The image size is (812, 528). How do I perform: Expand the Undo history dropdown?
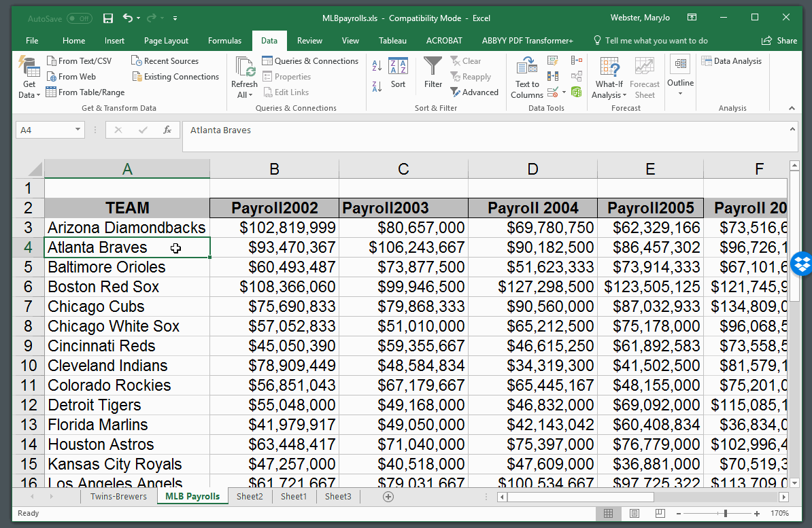138,18
